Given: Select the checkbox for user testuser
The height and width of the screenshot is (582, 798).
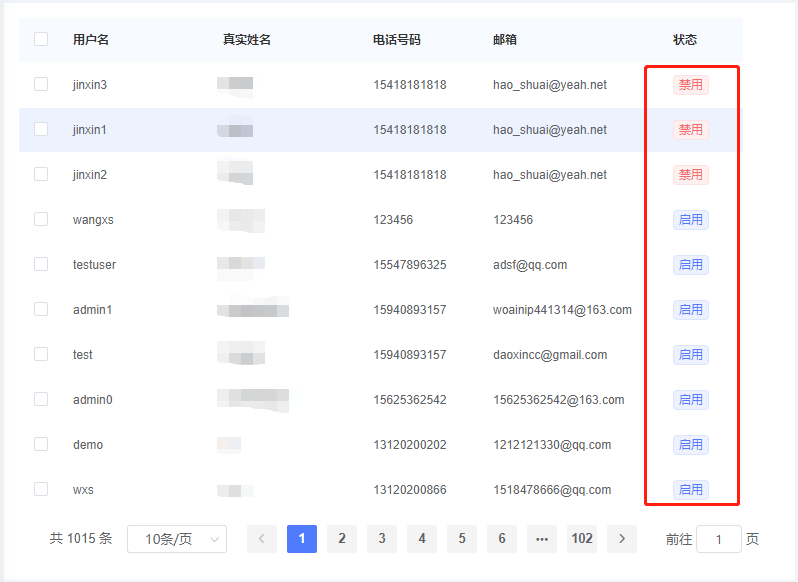Looking at the screenshot, I should pos(41,264).
